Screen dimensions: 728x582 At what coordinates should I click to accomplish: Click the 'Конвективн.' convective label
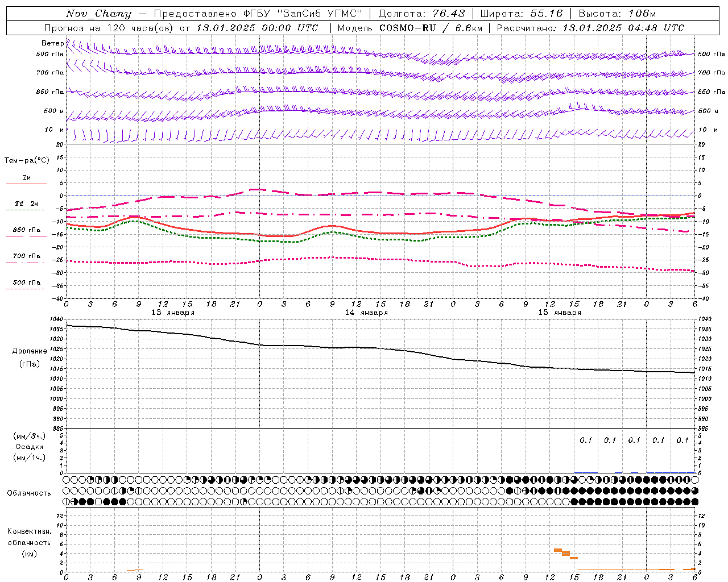tap(29, 531)
